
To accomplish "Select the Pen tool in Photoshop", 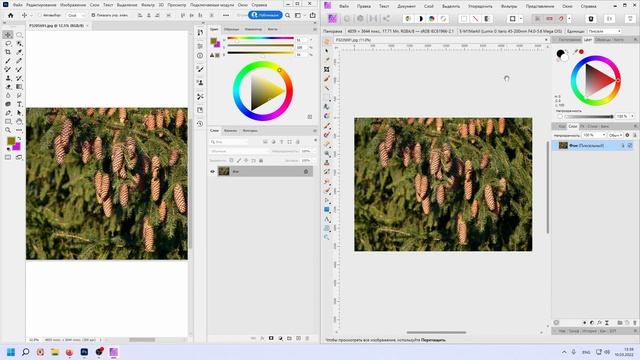I will pos(8,113).
